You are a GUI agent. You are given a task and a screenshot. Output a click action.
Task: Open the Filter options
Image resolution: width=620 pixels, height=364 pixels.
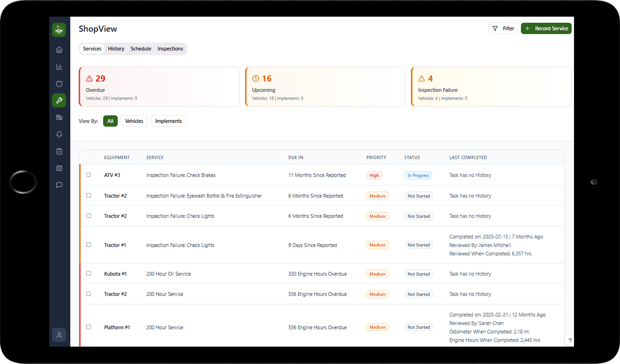click(503, 28)
